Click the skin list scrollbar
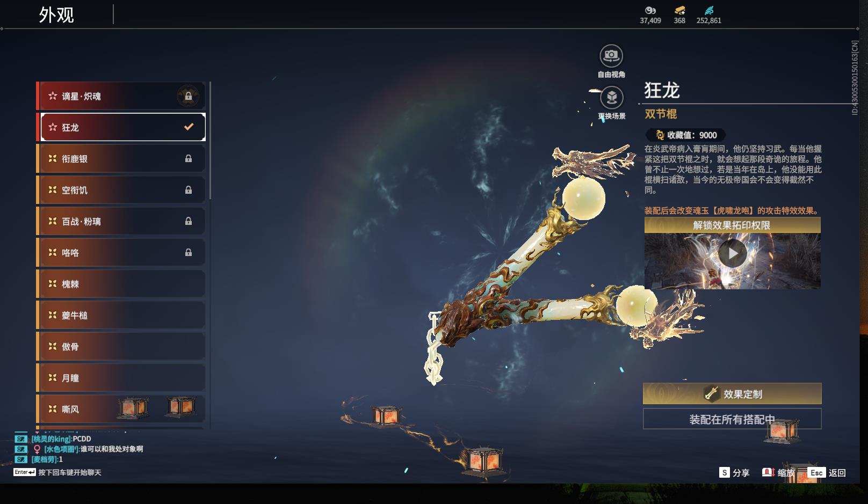Image resolution: width=868 pixels, height=504 pixels. [x=210, y=141]
